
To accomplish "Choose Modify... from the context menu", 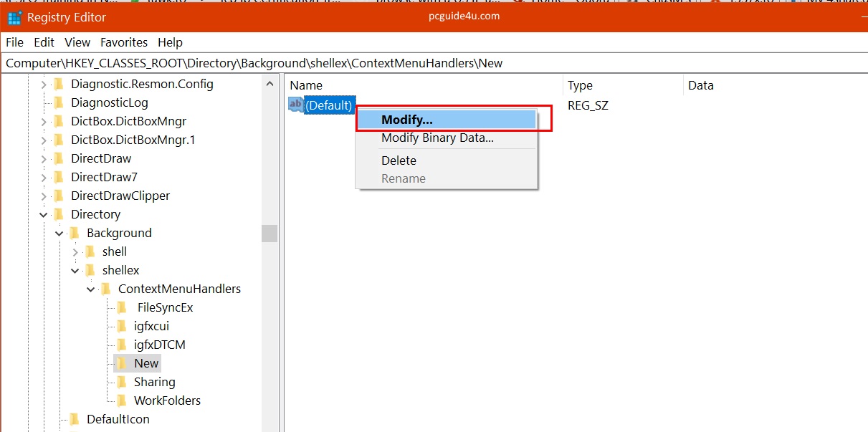I will (406, 120).
